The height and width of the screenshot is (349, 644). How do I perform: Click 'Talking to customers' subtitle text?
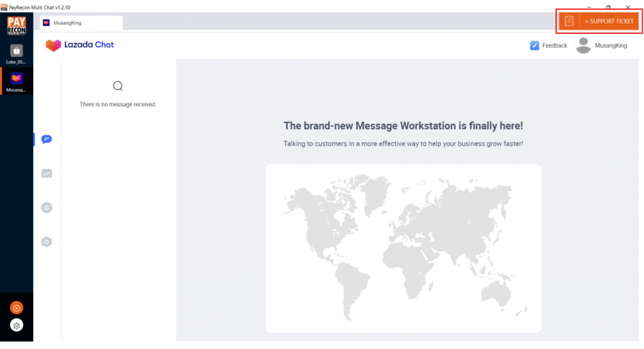pos(403,144)
